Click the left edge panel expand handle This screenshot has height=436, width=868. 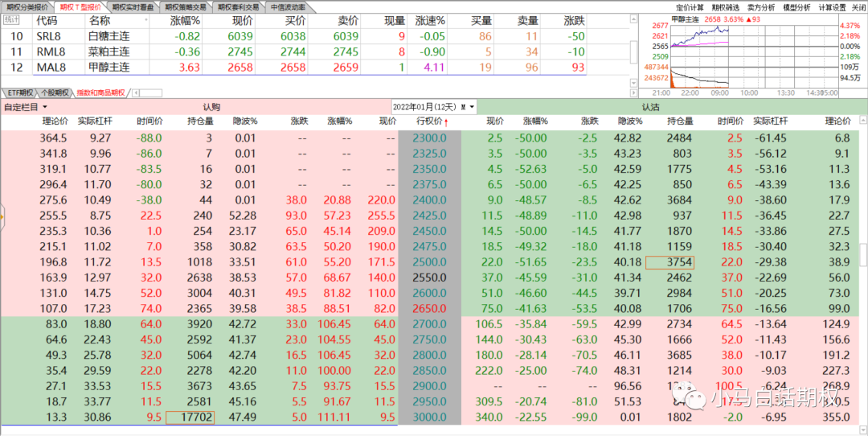(x=2, y=216)
